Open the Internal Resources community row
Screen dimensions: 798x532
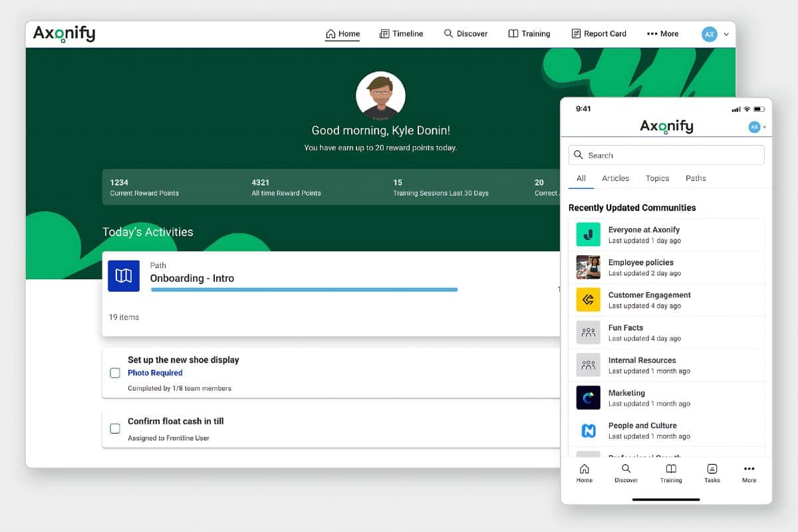[x=666, y=365]
